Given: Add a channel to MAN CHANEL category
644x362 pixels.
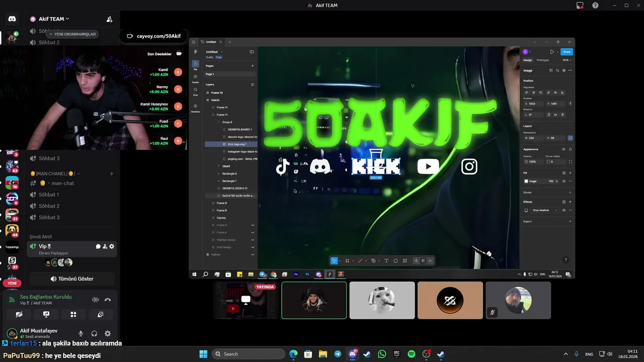Looking at the screenshot, I should [x=112, y=173].
